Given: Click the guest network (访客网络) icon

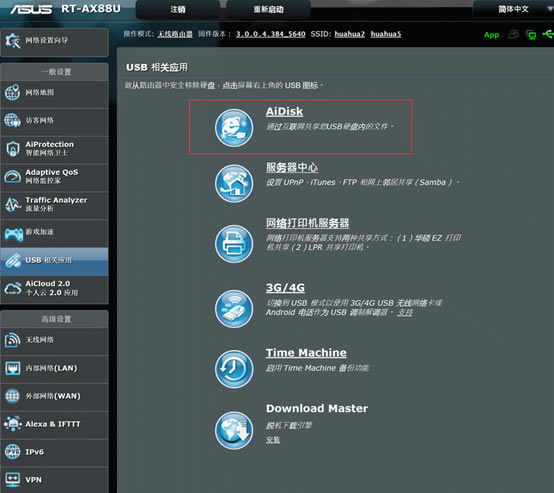Looking at the screenshot, I should coord(12,120).
